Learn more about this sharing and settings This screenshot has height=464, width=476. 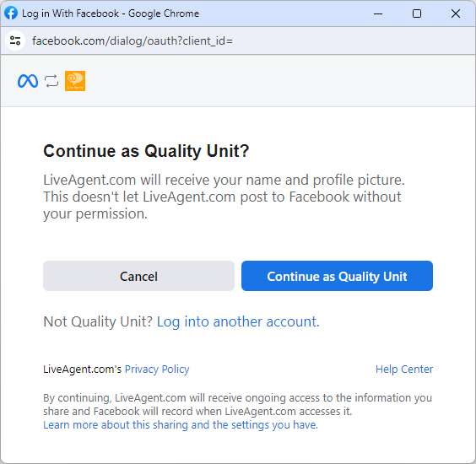pyautogui.click(x=181, y=425)
